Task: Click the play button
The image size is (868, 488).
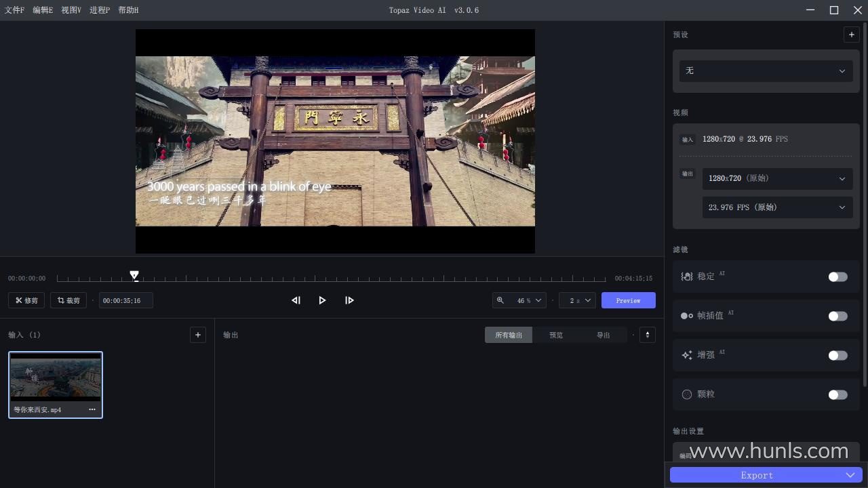Action: (x=322, y=300)
